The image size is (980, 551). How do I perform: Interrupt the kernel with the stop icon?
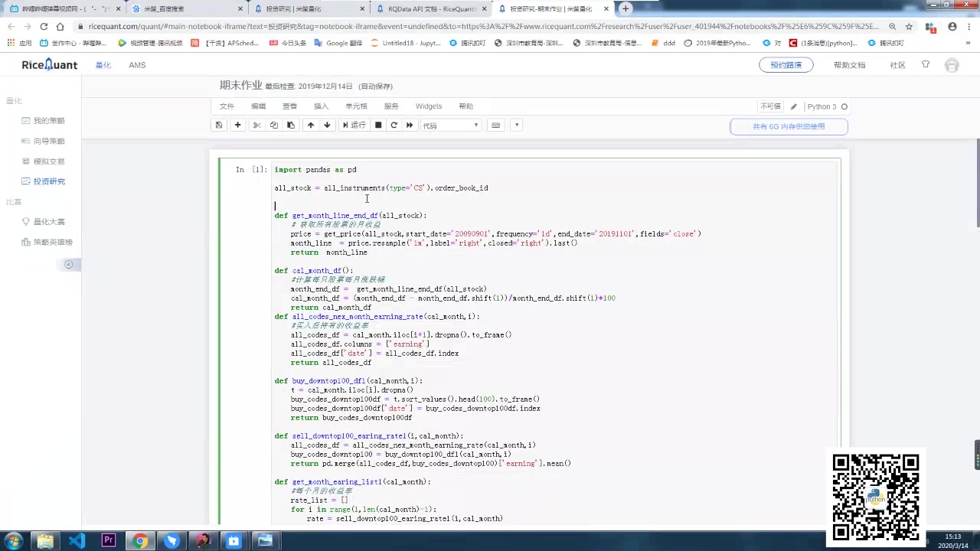(378, 125)
